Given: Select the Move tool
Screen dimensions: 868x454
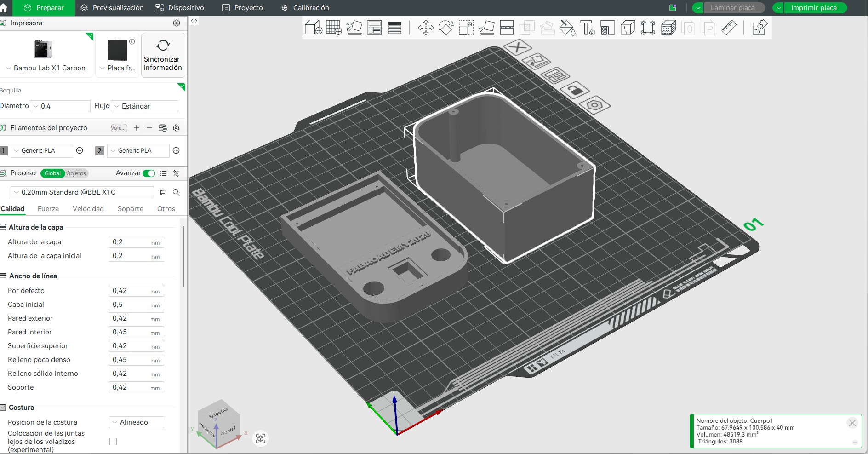Looking at the screenshot, I should click(x=426, y=28).
